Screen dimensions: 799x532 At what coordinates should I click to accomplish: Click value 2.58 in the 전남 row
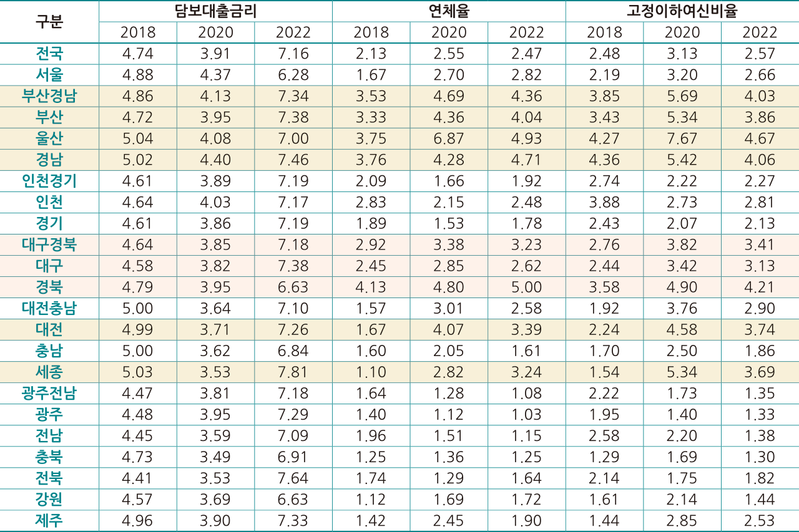click(x=604, y=435)
